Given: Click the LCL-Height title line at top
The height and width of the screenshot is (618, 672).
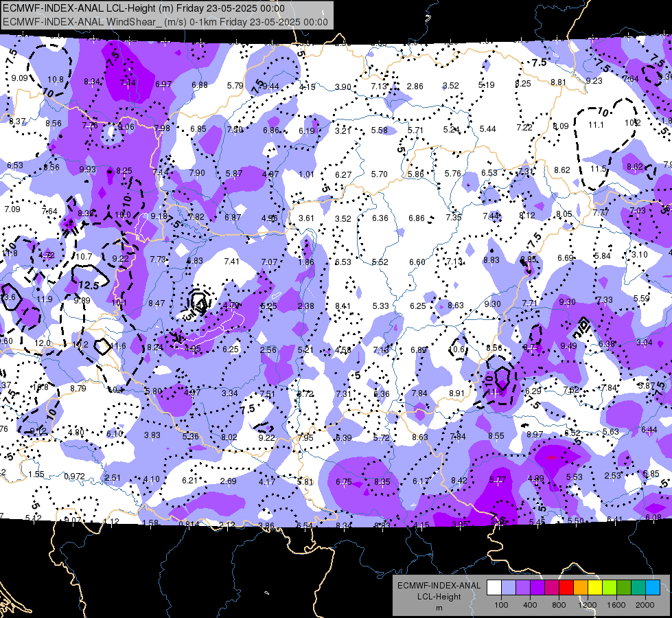Looking at the screenshot, I should (x=143, y=8).
